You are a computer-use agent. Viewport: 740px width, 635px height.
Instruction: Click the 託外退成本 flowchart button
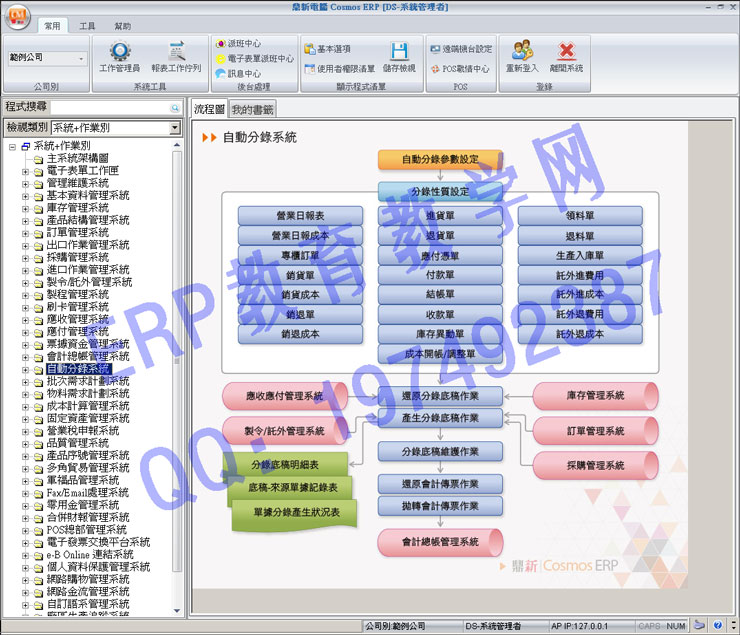[580, 334]
